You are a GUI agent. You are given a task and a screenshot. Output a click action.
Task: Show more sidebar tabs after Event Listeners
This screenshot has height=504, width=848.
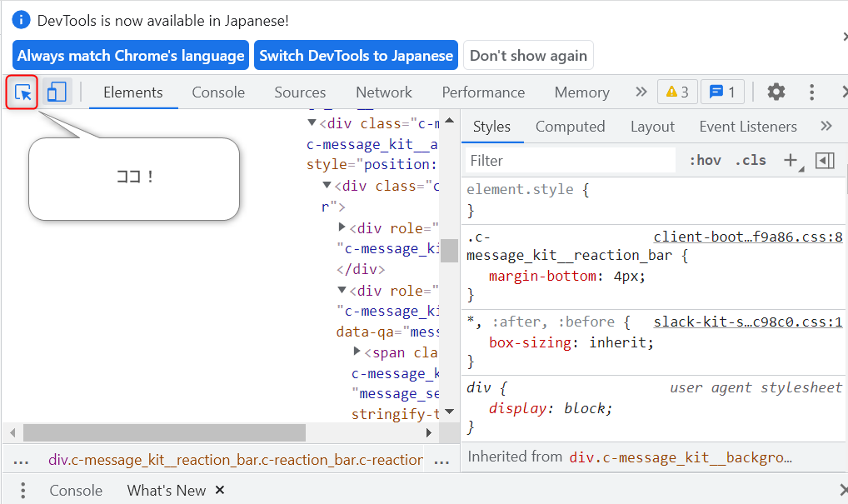(826, 126)
